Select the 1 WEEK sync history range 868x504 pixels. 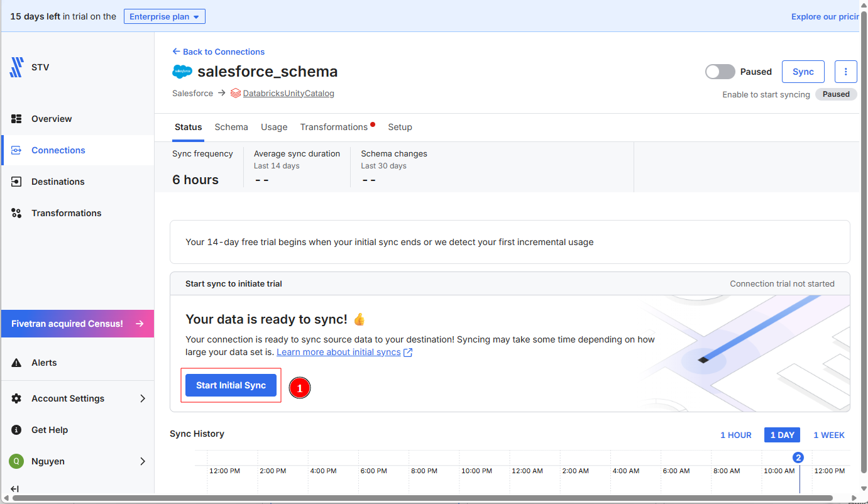coord(828,435)
